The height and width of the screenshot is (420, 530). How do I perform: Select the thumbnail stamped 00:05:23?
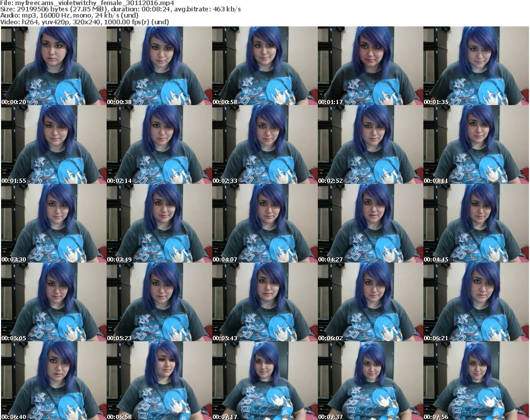pos(159,302)
